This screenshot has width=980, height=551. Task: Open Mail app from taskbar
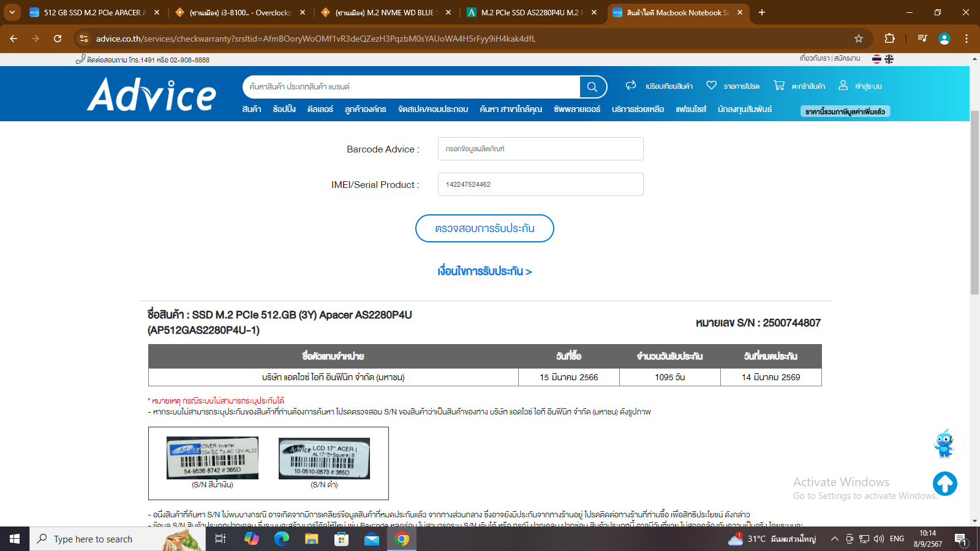coord(372,539)
